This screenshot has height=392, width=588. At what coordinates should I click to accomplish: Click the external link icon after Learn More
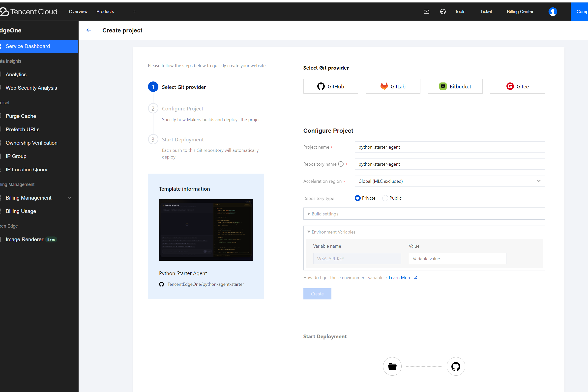coord(415,278)
